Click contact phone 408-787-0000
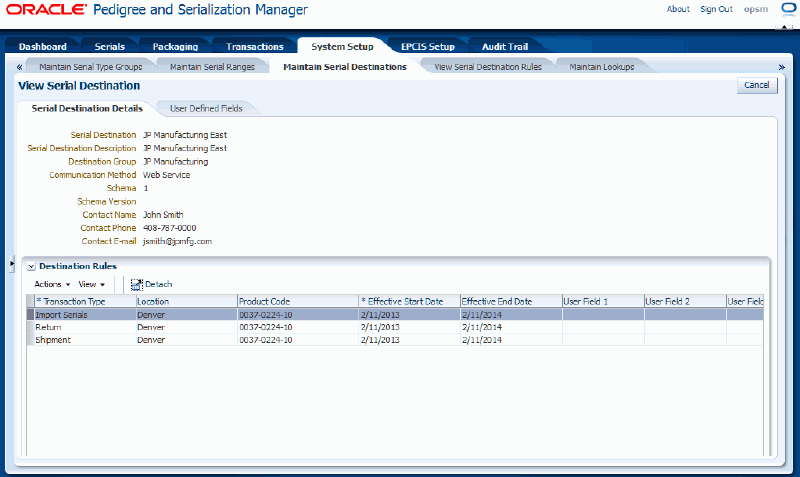 (x=169, y=228)
